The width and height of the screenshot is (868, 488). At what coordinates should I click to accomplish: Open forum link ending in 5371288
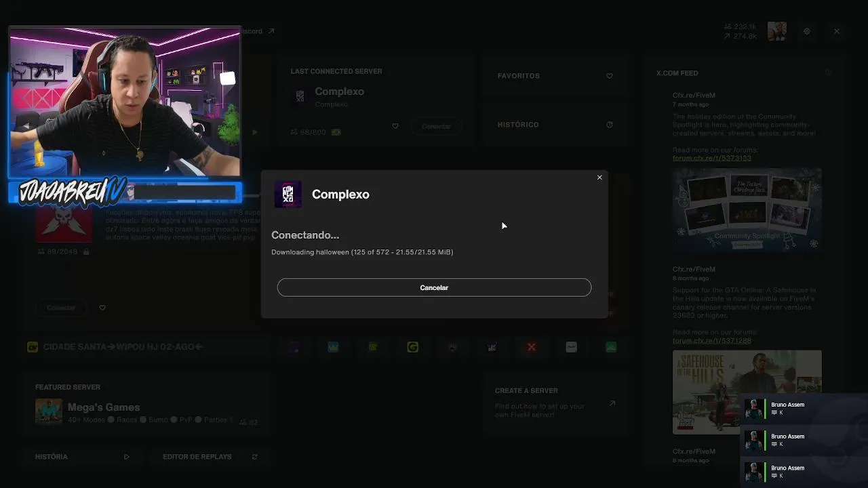coord(711,340)
